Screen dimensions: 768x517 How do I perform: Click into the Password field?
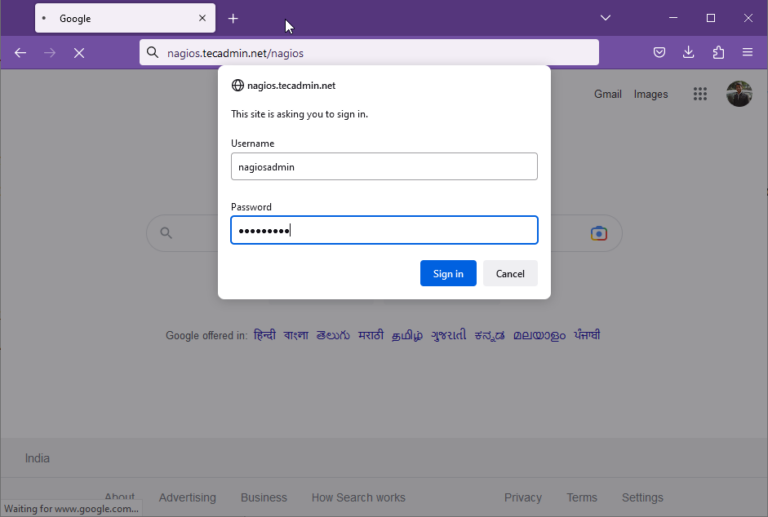click(384, 231)
